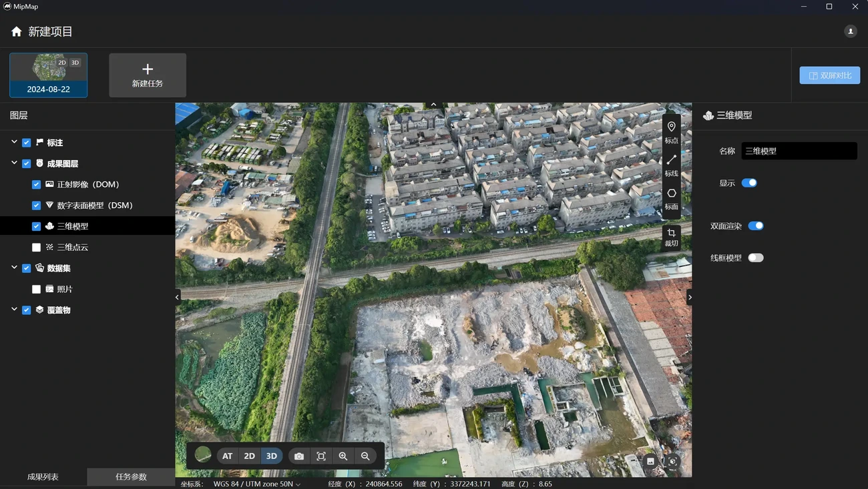The width and height of the screenshot is (868, 489).
Task: Turn off the 双面渲染 toggle
Action: (755, 226)
